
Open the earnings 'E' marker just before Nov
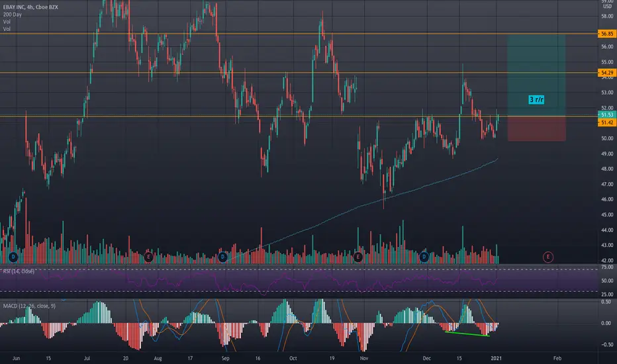(357, 257)
